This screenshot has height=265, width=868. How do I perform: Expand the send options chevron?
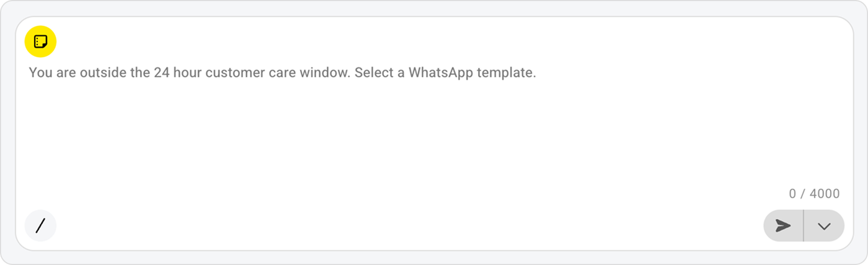[823, 226]
